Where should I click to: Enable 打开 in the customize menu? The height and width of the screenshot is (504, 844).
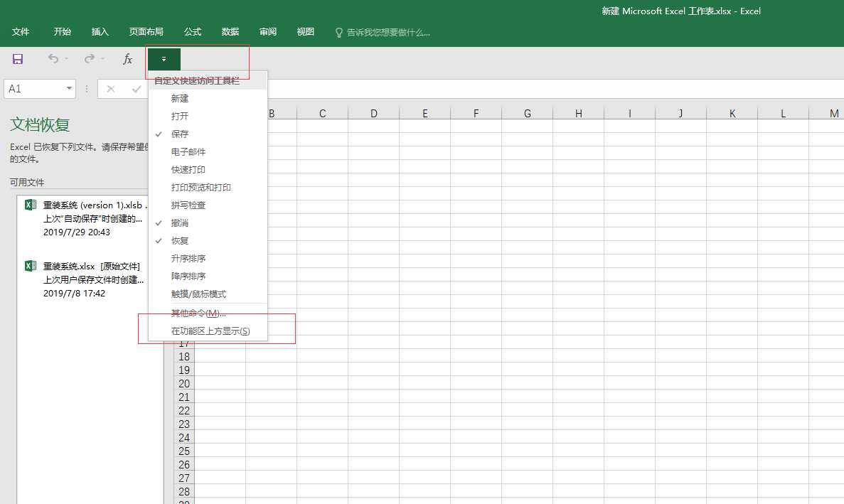coord(208,116)
